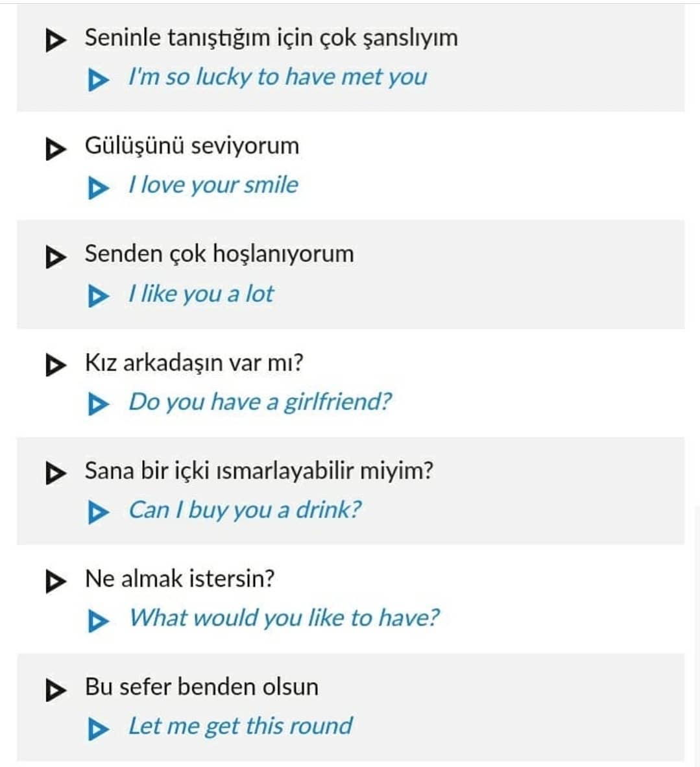Click the text 'Kız arkadaşın var mı?'
700x767 pixels.
[x=194, y=363]
